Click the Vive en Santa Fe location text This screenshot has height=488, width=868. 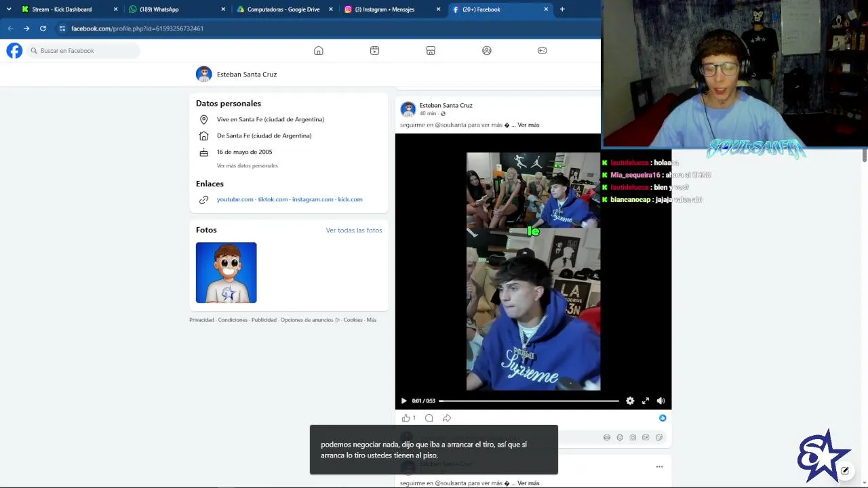(271, 119)
